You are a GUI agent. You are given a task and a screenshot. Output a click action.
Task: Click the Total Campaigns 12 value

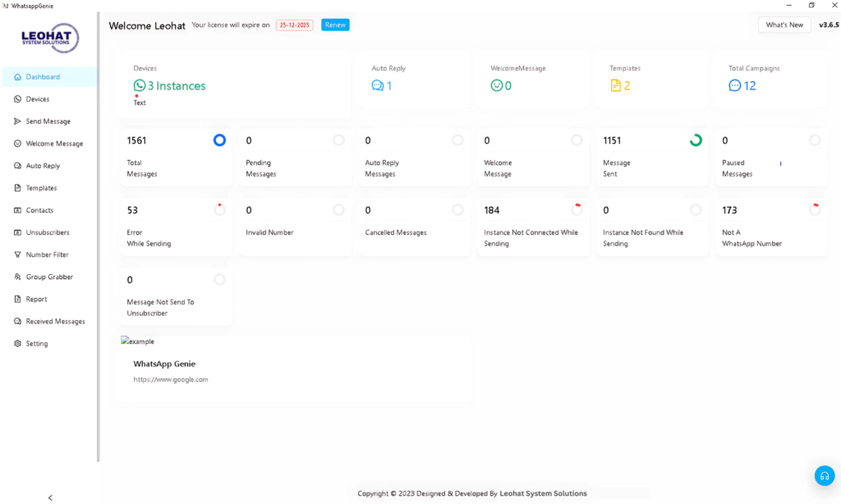750,86
